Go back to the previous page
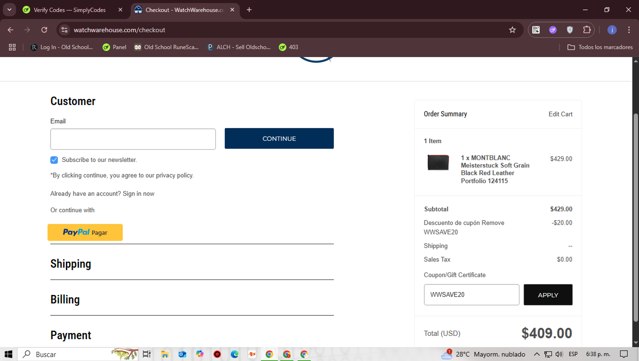Image resolution: width=639 pixels, height=361 pixels. pyautogui.click(x=11, y=30)
